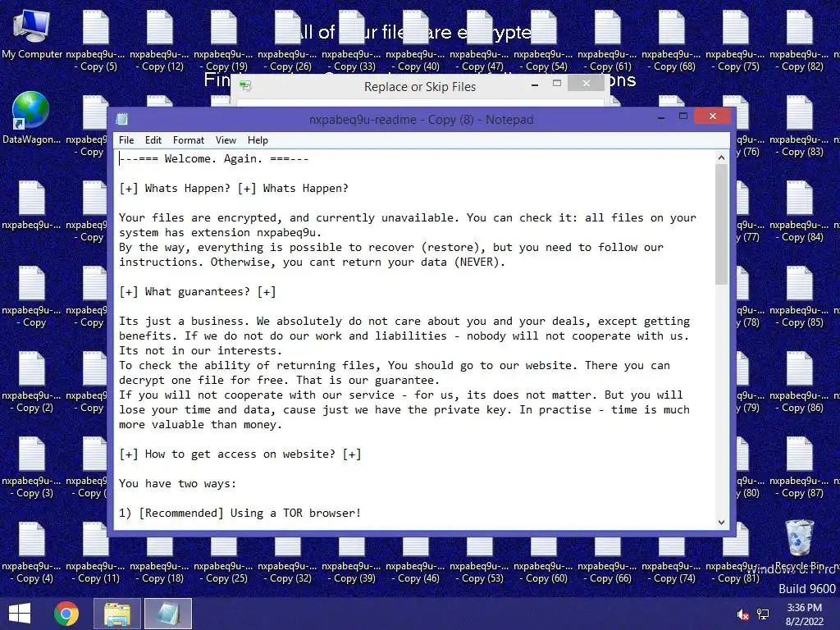840x630 pixels.
Task: Click the Notepad scrollbar up arrow
Action: 721,157
